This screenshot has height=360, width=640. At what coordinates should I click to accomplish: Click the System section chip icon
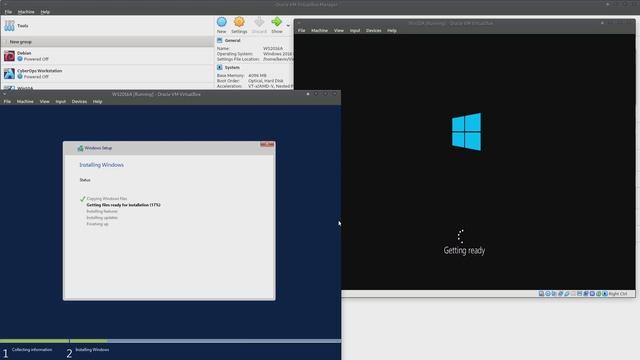(x=220, y=67)
